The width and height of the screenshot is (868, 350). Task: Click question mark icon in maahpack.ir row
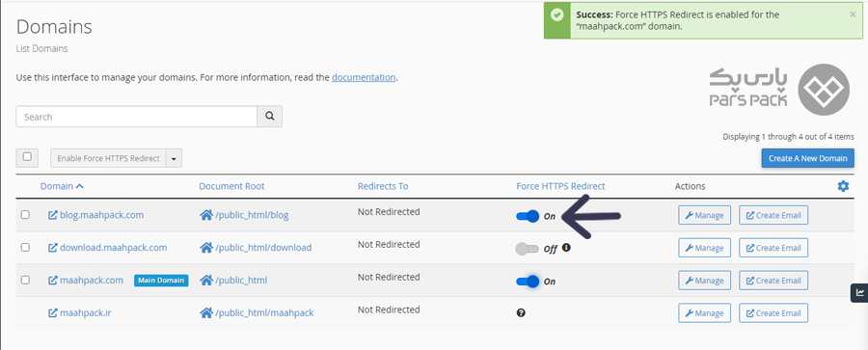(521, 313)
